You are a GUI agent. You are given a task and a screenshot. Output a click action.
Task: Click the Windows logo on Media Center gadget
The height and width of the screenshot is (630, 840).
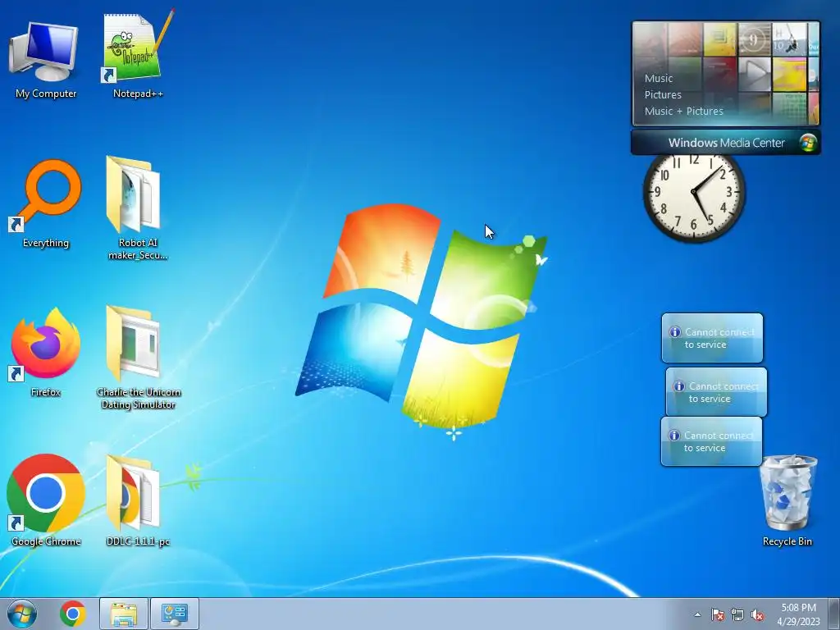[x=807, y=143]
